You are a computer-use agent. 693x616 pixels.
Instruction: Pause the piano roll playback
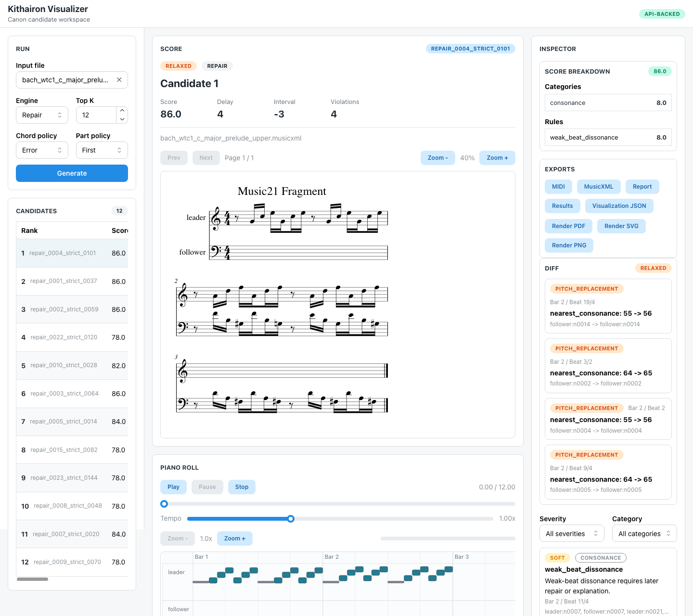pos(207,487)
